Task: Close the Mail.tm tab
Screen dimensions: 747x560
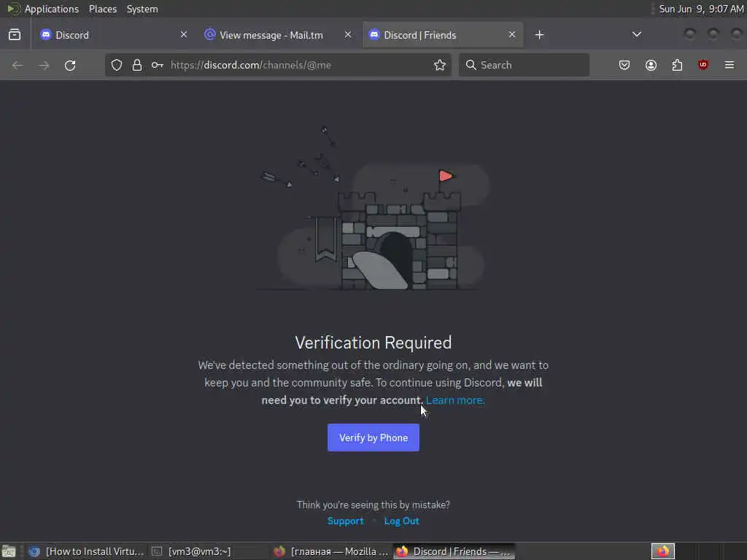Action: 348,35
